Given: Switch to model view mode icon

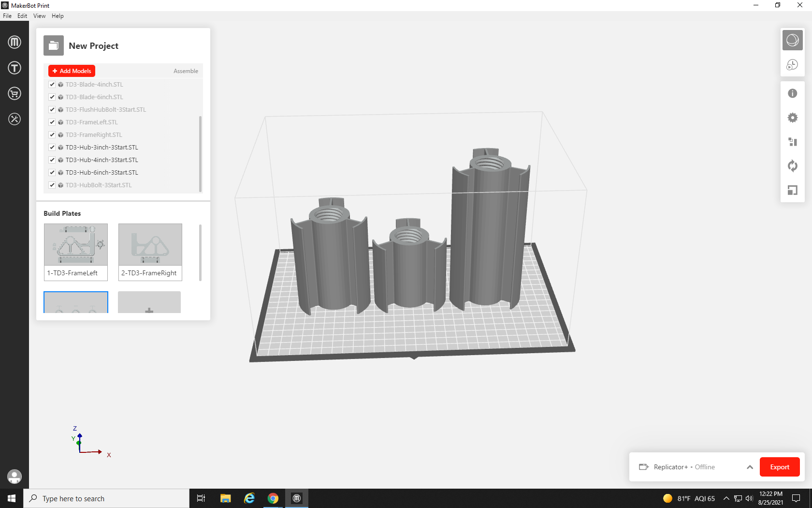Looking at the screenshot, I should 793,40.
